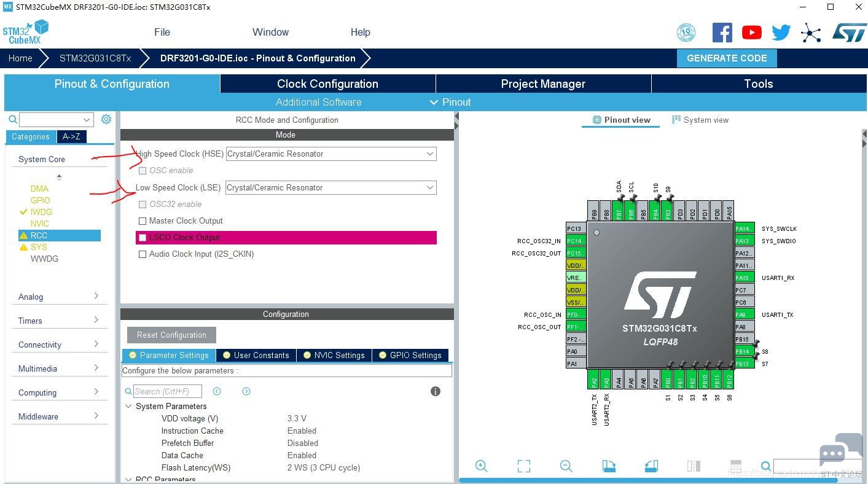Click the split view icon in pinout toolbar
868x484 pixels.
click(694, 466)
